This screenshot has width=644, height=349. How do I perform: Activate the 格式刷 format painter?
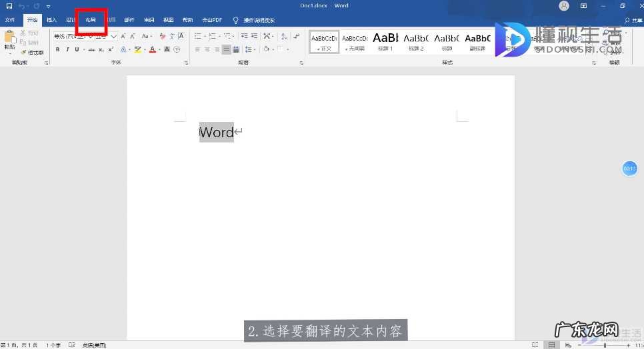coord(32,53)
